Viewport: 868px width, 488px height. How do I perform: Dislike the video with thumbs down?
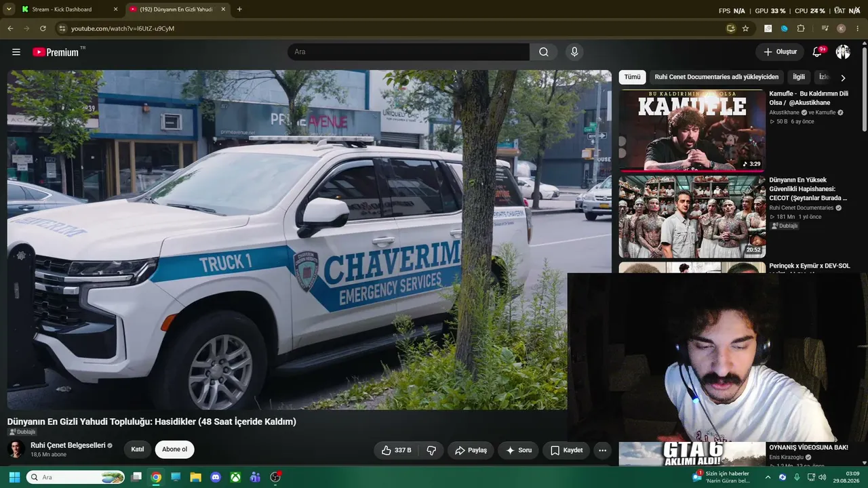431,450
